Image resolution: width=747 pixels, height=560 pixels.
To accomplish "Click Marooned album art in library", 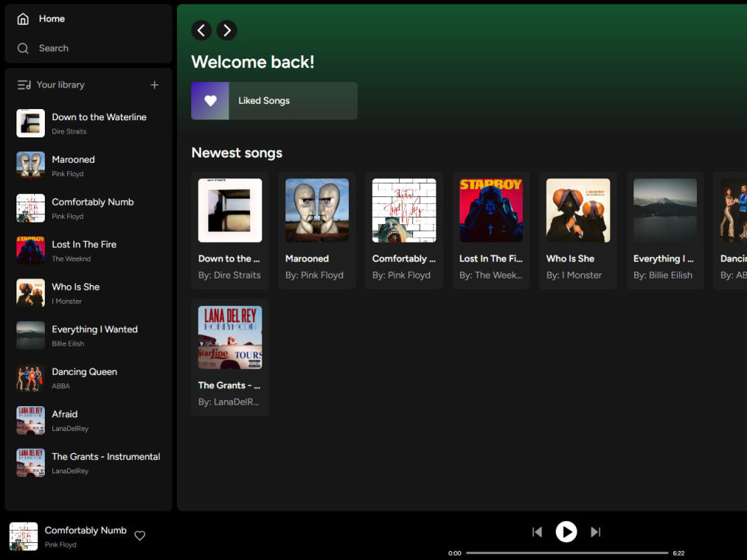I will (x=31, y=166).
